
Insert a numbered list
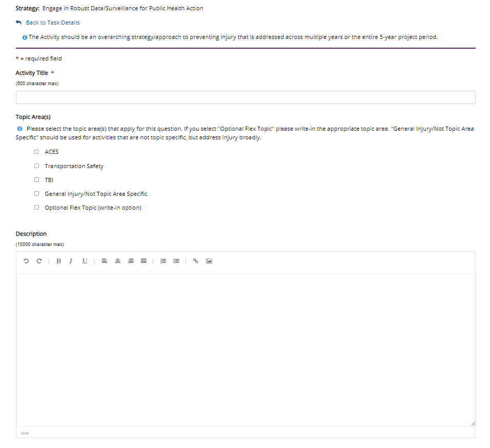coord(163,261)
